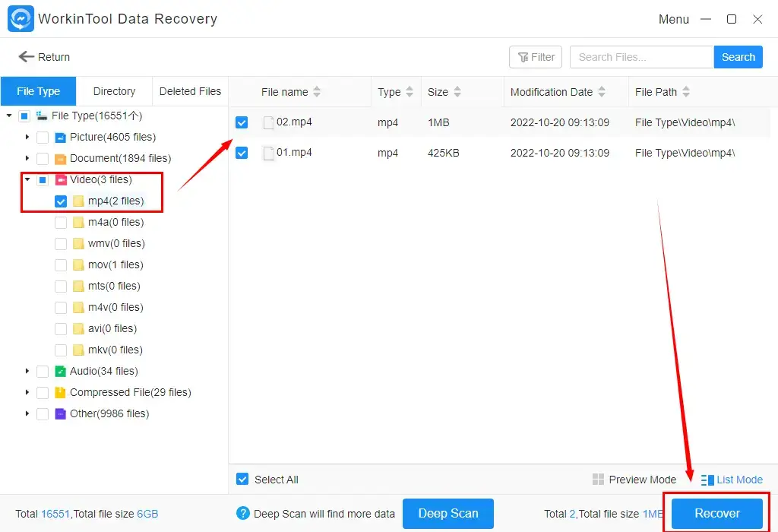Screen dimensions: 778x532
Task: Click the m4v folder icon
Action: [78, 308]
